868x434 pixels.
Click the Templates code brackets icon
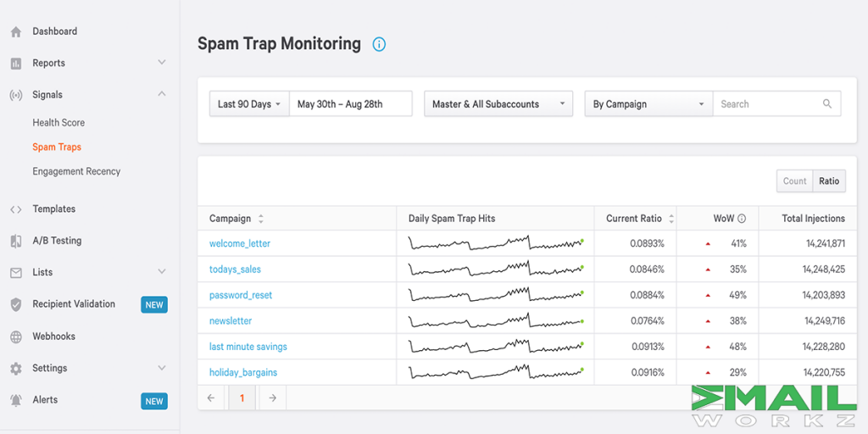click(x=15, y=209)
